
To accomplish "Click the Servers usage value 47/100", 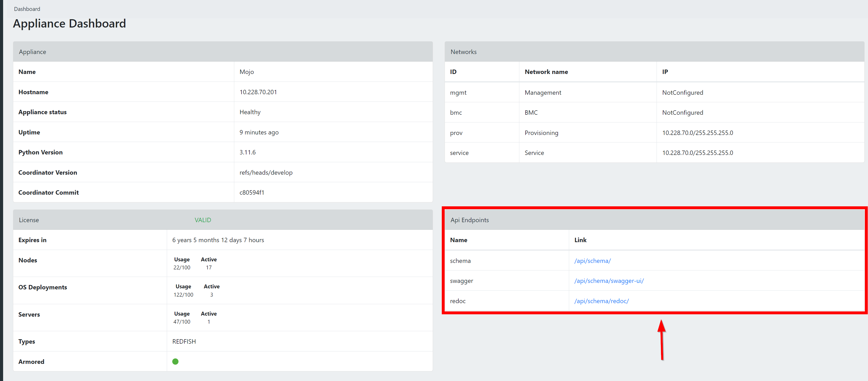I will (x=182, y=322).
